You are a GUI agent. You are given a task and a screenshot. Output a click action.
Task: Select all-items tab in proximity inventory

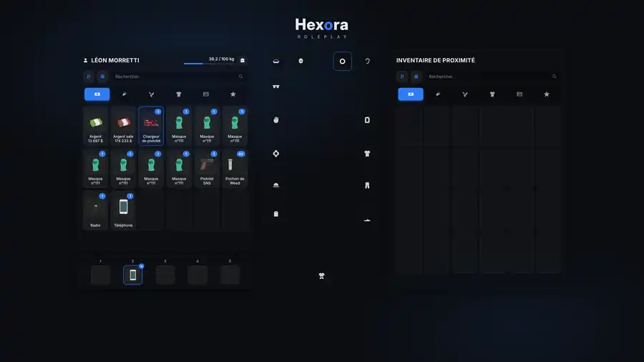[411, 94]
